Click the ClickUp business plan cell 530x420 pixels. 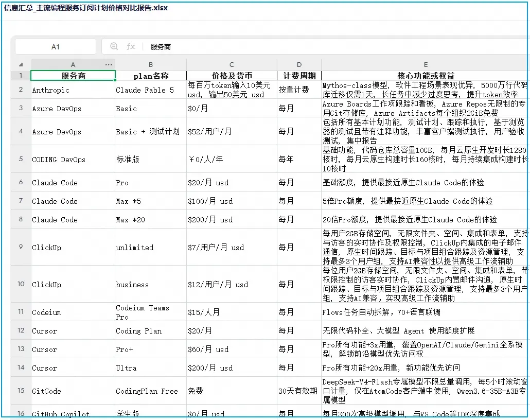pyautogui.click(x=151, y=285)
